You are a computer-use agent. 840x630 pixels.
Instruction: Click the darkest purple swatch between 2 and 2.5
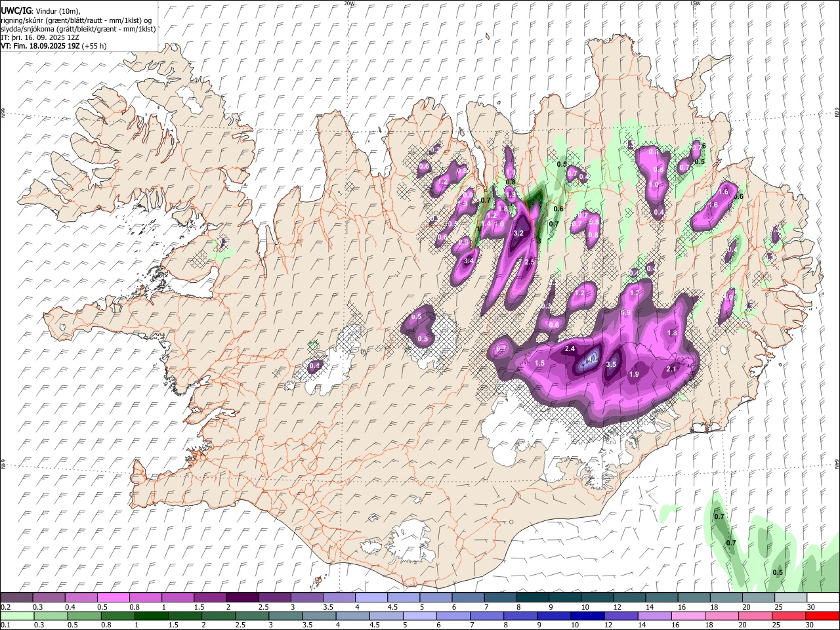pos(242,598)
